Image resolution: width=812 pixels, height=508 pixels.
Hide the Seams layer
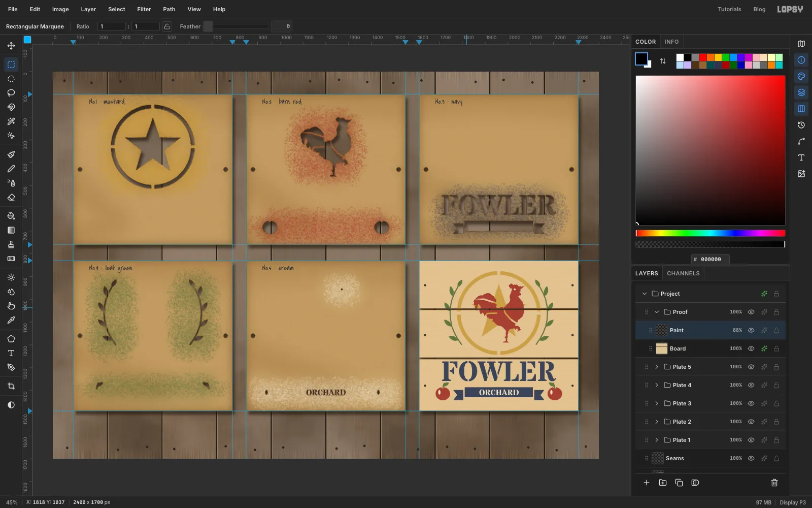[x=751, y=458]
